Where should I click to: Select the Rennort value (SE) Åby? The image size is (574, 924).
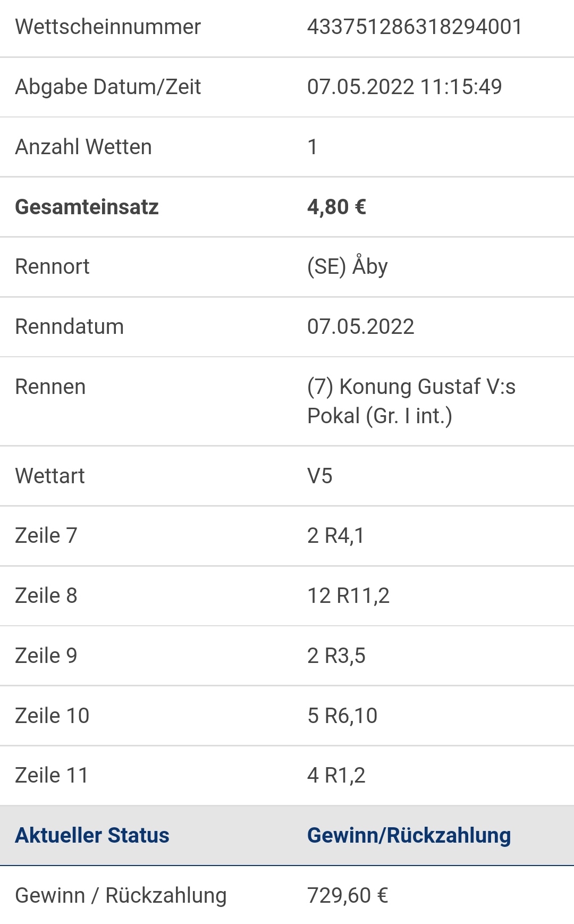[348, 266]
